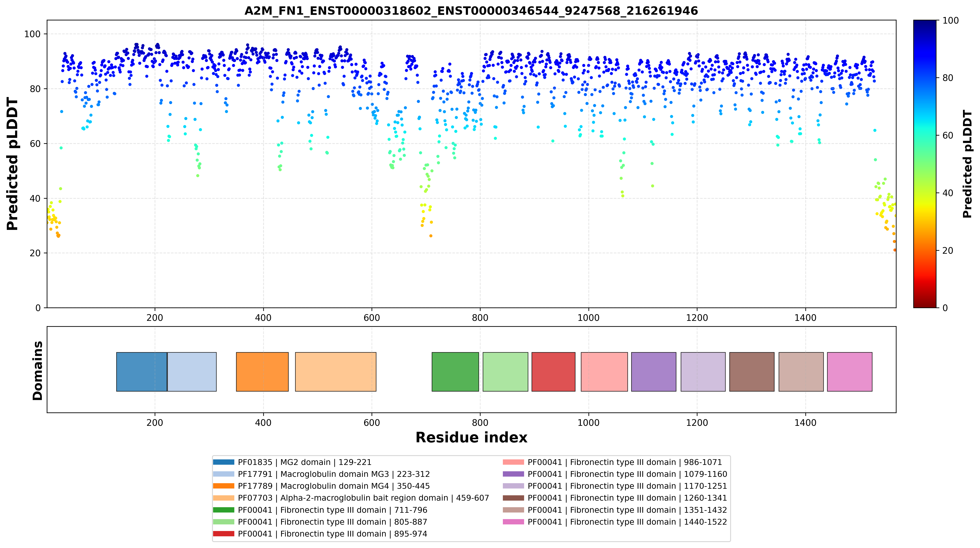Screen dimensions: 980x548
Task: Click legend swatch for Fibronectin domain 805-887
Action: pyautogui.click(x=223, y=522)
